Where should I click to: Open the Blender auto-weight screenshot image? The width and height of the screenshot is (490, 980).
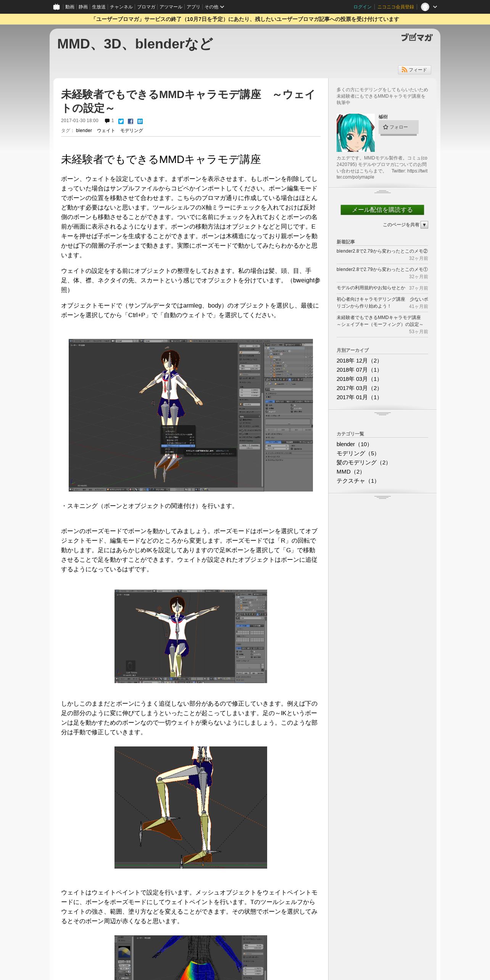191,415
